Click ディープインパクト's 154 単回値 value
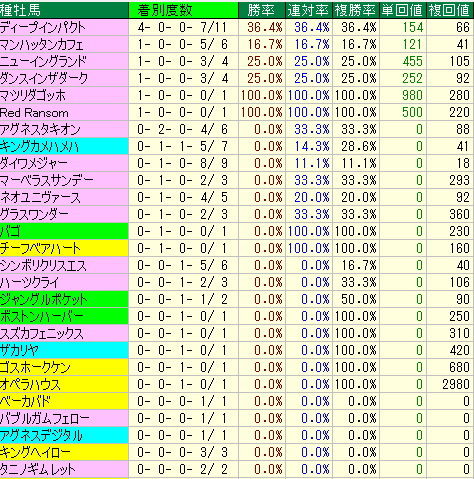 click(413, 27)
